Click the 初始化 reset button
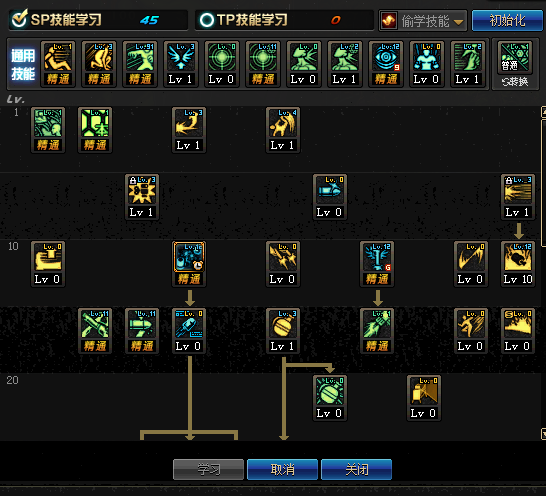This screenshot has width=546, height=496. coord(507,21)
